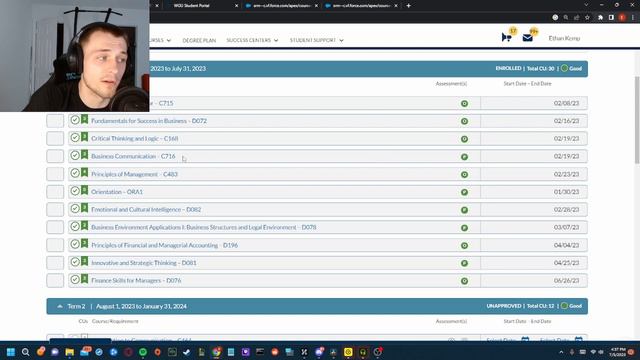Open Critical Thinking and Logic C168 course

135,138
